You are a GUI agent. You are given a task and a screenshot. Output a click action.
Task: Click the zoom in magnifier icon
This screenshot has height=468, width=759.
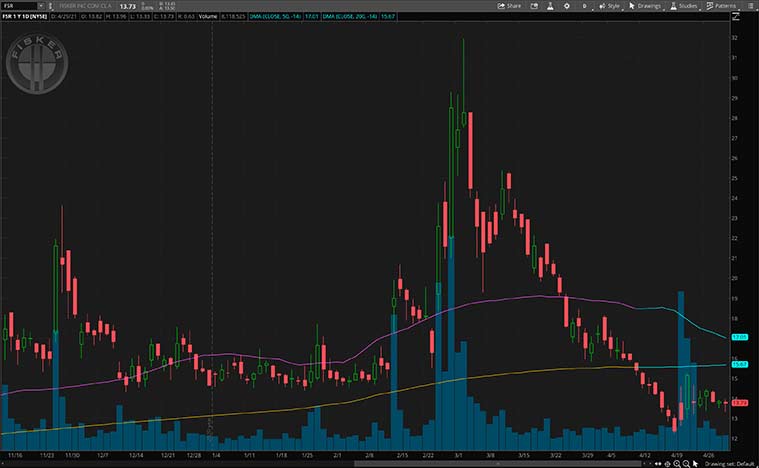(x=677, y=464)
